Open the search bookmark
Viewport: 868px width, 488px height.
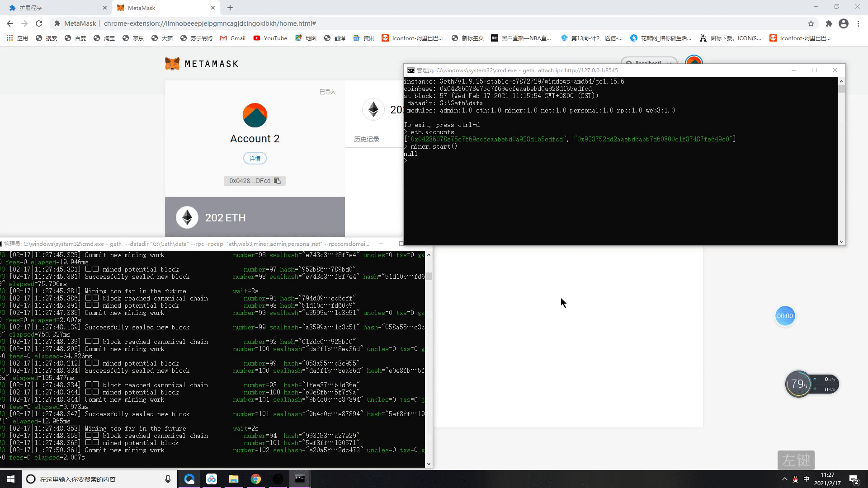click(46, 38)
